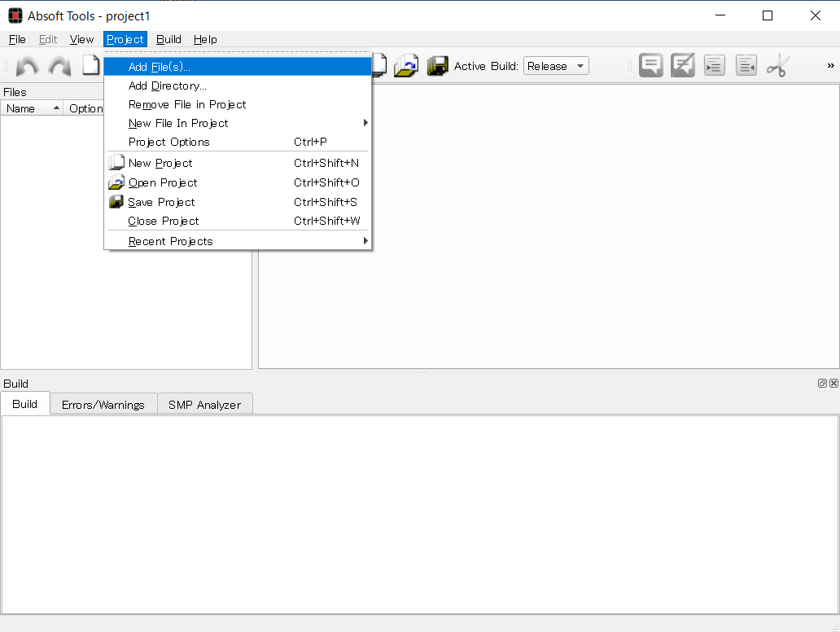Choose Add File(s)... from the Project menu
The height and width of the screenshot is (632, 840).
238,67
